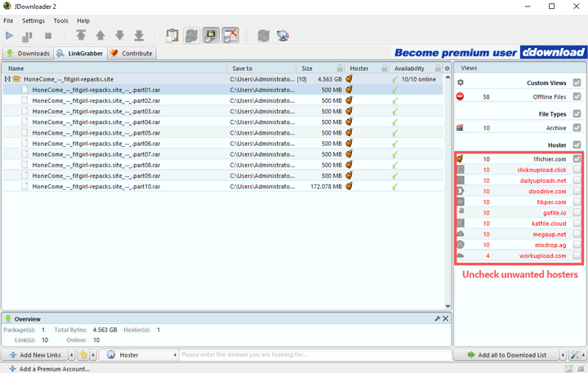Open Add all to Download List dropdown
The image size is (588, 373).
point(563,354)
